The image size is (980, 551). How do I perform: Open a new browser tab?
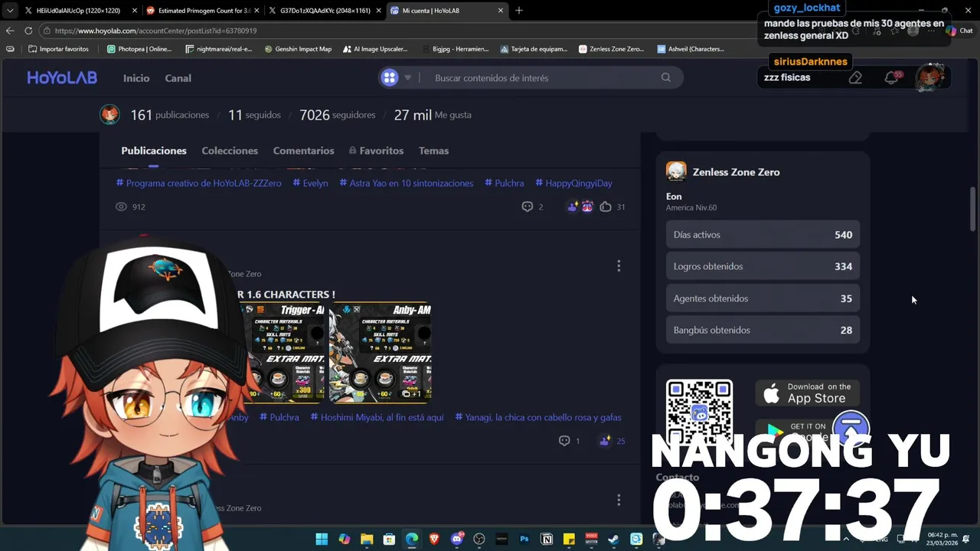[519, 11]
